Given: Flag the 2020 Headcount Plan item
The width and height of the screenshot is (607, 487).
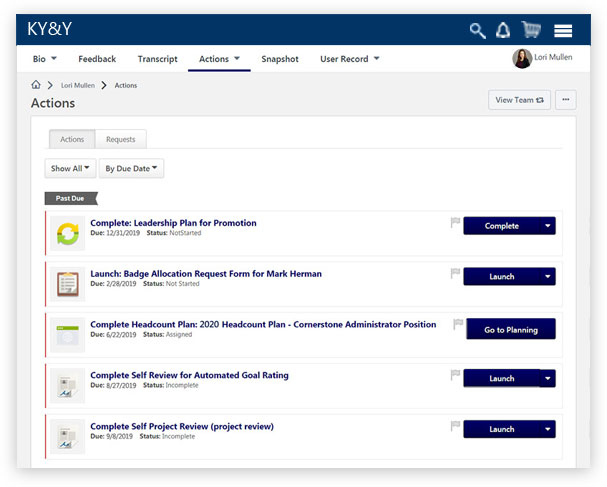Looking at the screenshot, I should (x=458, y=324).
